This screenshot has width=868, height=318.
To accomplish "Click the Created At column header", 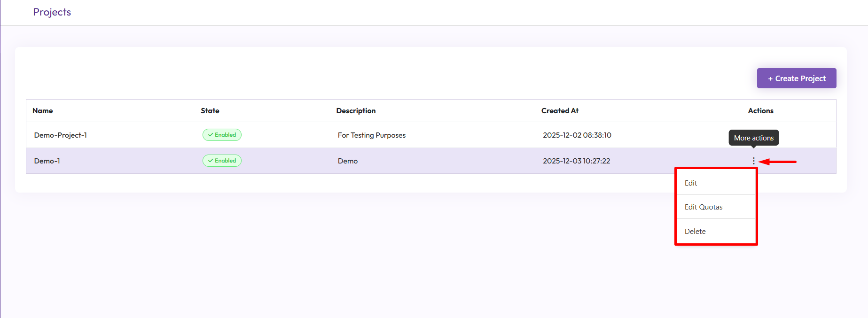I will click(x=559, y=111).
